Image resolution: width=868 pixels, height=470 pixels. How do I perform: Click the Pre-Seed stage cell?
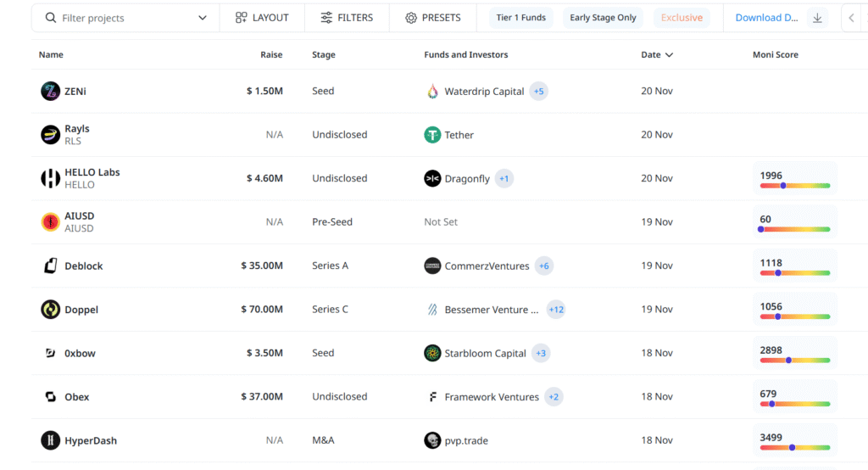click(332, 222)
